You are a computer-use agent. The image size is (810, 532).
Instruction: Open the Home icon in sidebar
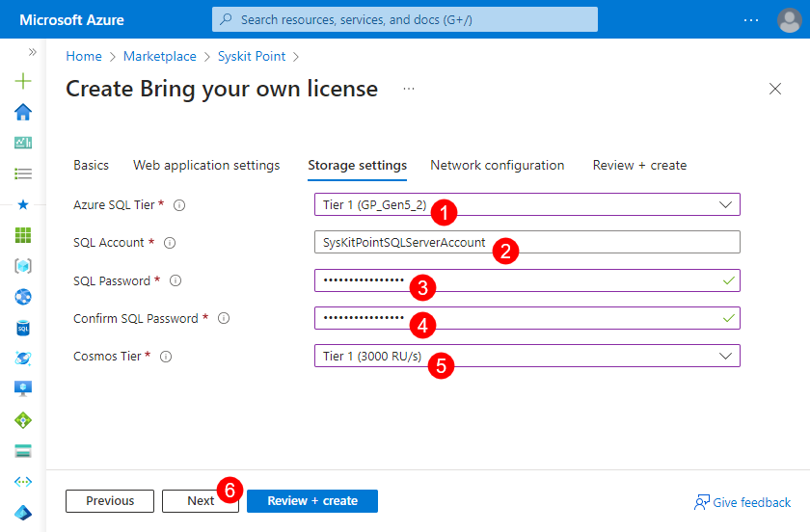pyautogui.click(x=23, y=112)
